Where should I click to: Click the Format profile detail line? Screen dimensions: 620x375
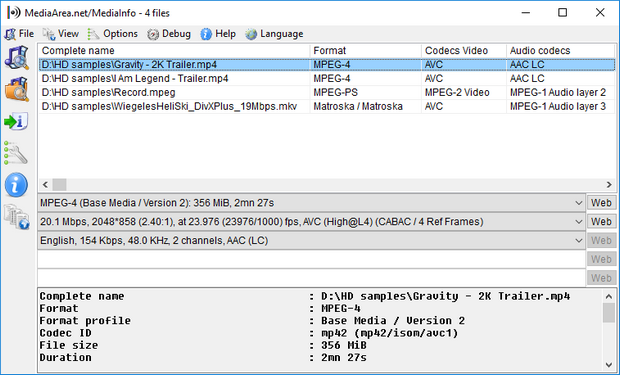click(252, 321)
